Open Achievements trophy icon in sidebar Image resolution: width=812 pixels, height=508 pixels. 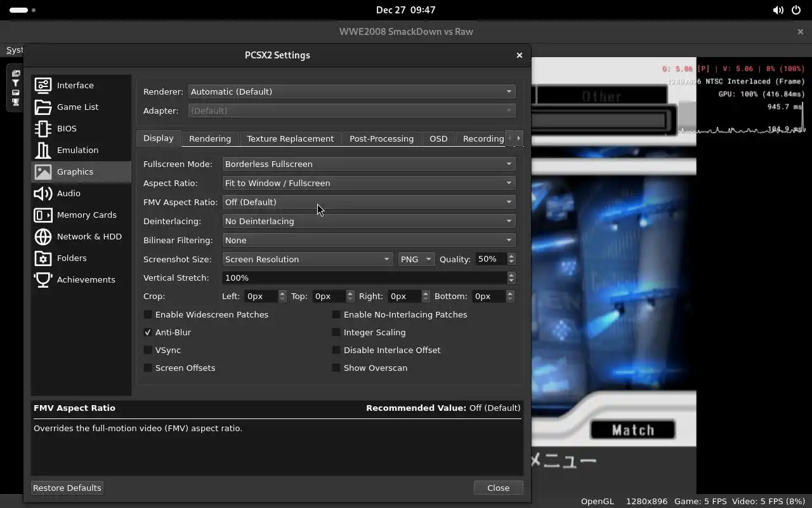click(x=43, y=279)
